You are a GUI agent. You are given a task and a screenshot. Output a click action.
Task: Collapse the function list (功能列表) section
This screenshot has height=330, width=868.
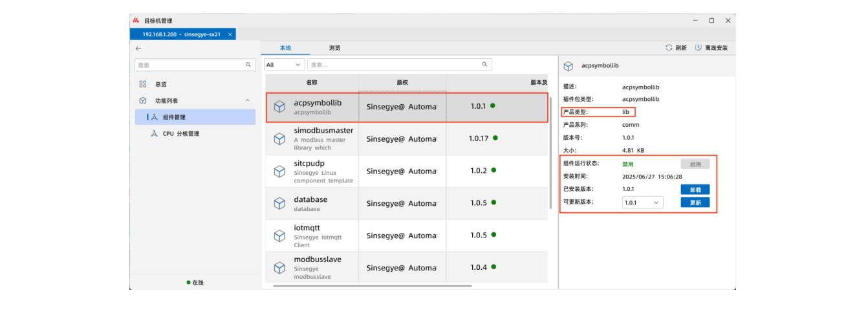tap(247, 100)
